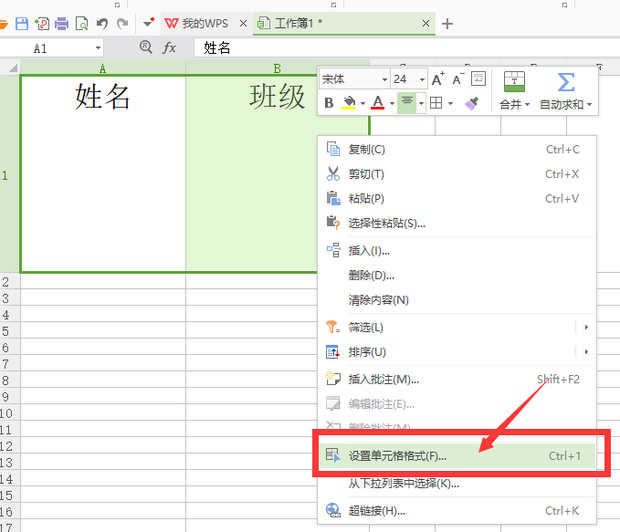Open the font color dropdown arrow
The width and height of the screenshot is (620, 532).
click(392, 104)
